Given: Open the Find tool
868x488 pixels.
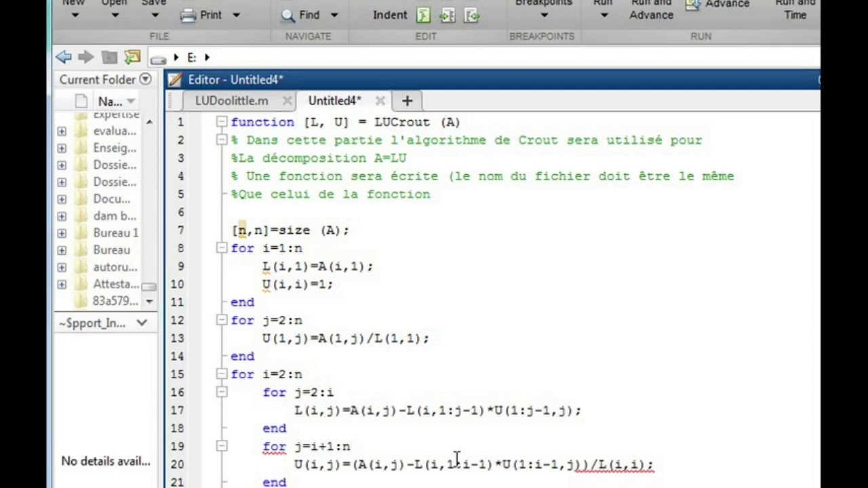Looking at the screenshot, I should pyautogui.click(x=300, y=15).
